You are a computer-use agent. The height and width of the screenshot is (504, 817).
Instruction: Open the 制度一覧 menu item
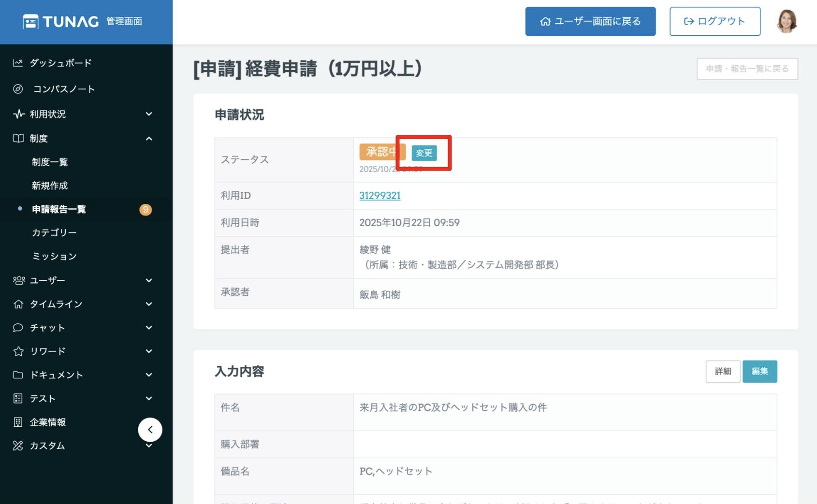point(50,162)
